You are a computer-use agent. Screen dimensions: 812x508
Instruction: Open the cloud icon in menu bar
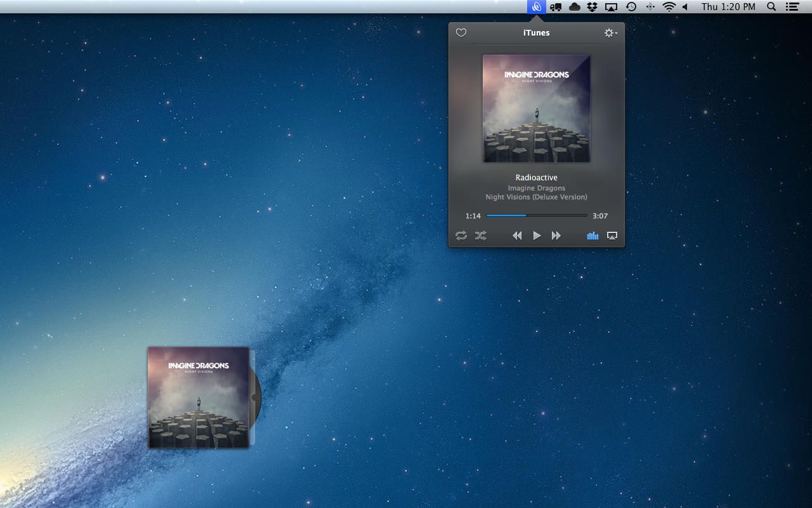[x=575, y=7]
